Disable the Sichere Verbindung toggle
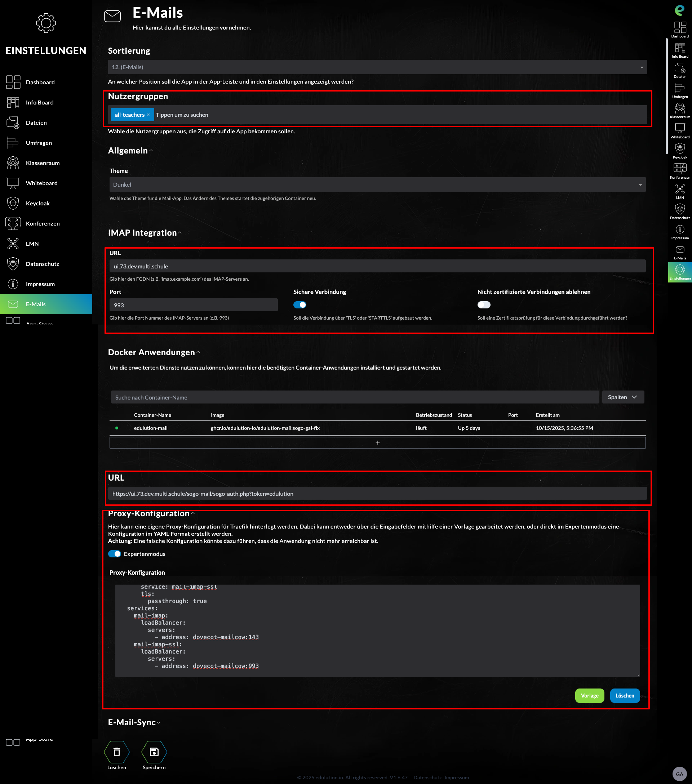The height and width of the screenshot is (784, 692). pyautogui.click(x=300, y=305)
